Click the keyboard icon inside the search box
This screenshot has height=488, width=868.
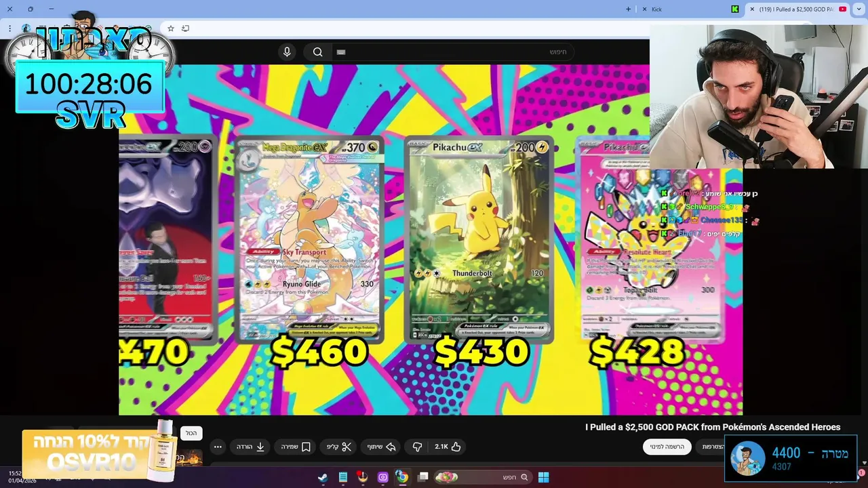click(341, 52)
